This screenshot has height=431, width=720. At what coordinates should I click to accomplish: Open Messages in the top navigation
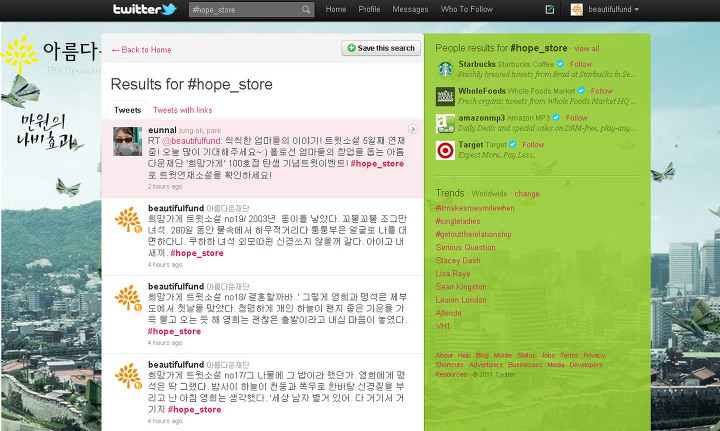point(410,9)
